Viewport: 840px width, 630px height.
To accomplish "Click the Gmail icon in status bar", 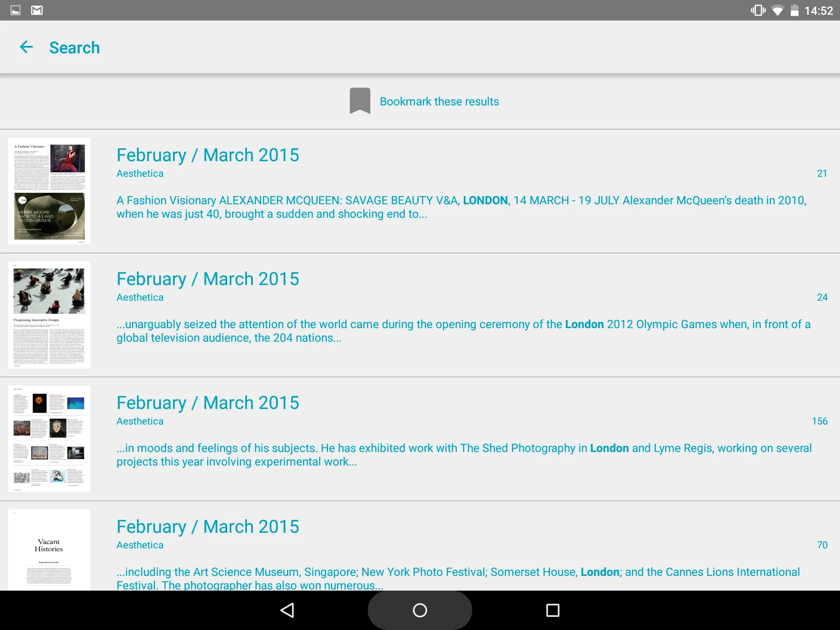I will pyautogui.click(x=36, y=10).
